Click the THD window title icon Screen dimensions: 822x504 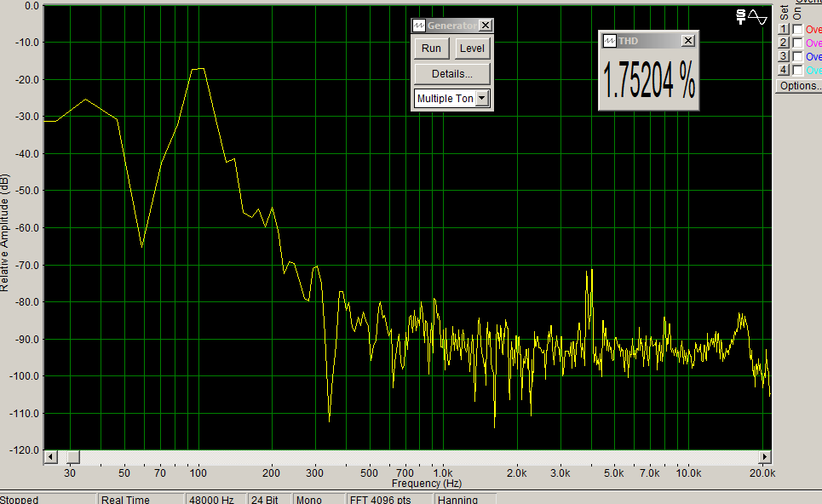click(610, 41)
